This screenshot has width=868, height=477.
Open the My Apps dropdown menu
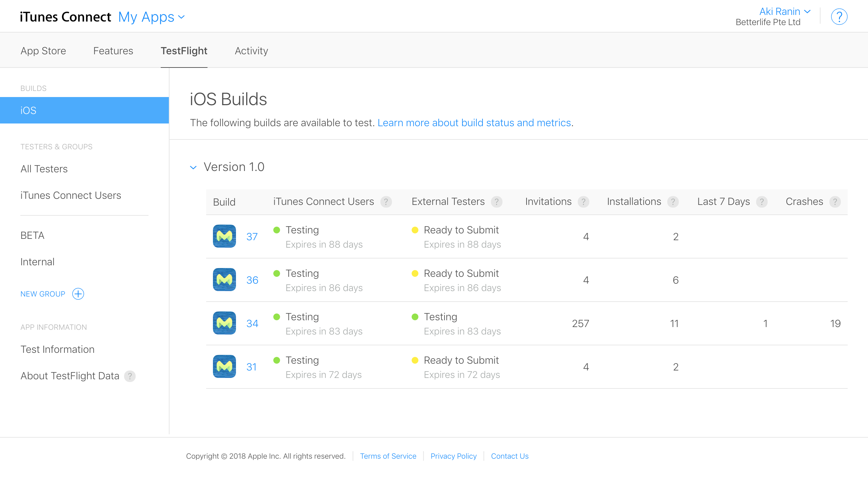(x=152, y=17)
